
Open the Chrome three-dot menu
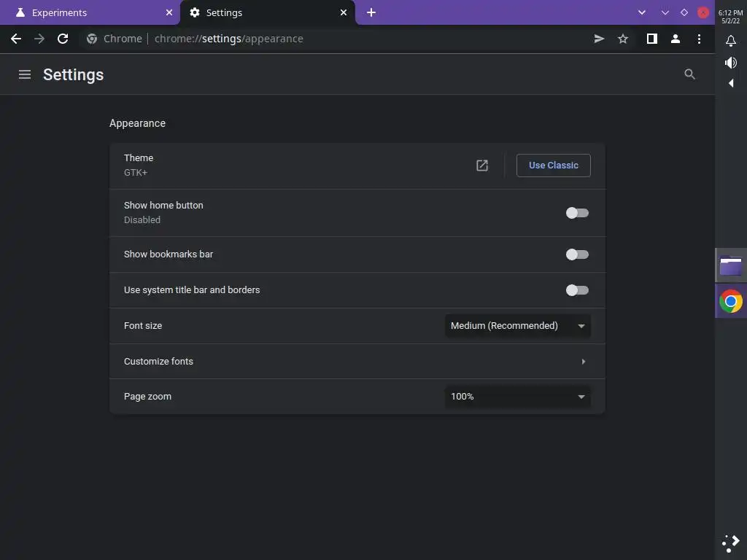click(699, 39)
